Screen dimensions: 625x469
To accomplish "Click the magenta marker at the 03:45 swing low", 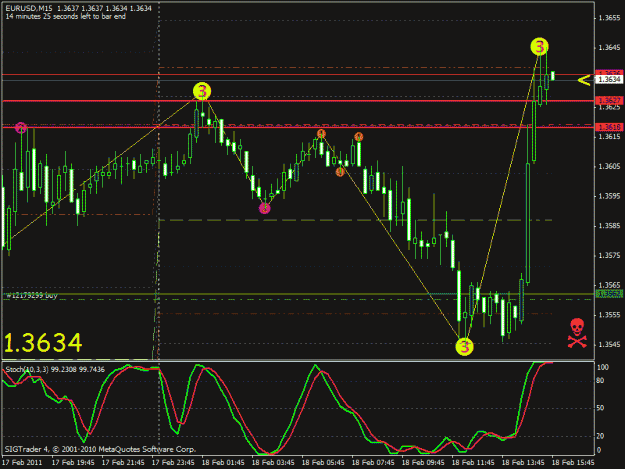I will tap(265, 208).
